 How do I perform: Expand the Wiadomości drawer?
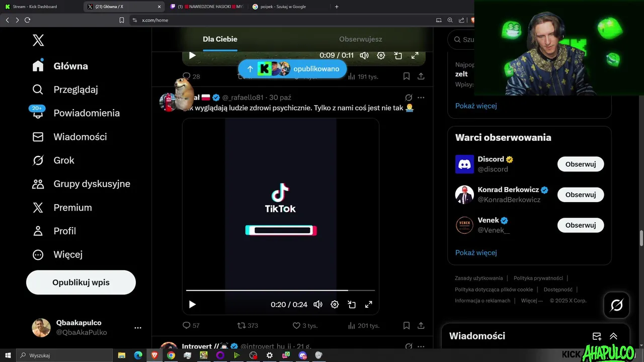tap(613, 336)
